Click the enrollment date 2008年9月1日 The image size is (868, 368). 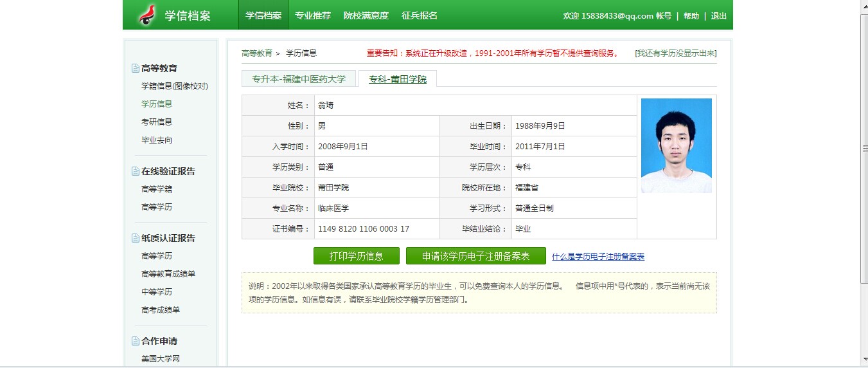click(x=343, y=147)
